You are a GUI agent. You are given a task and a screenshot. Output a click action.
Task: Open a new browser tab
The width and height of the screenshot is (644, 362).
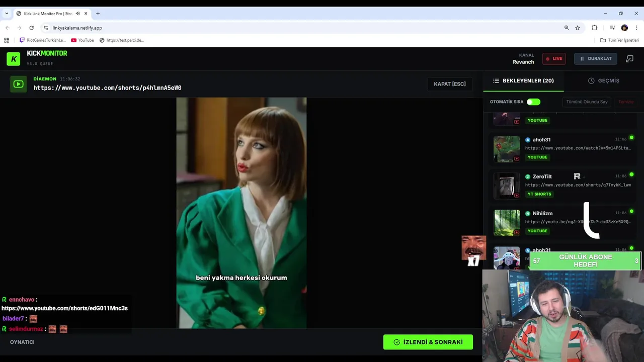[x=98, y=14]
